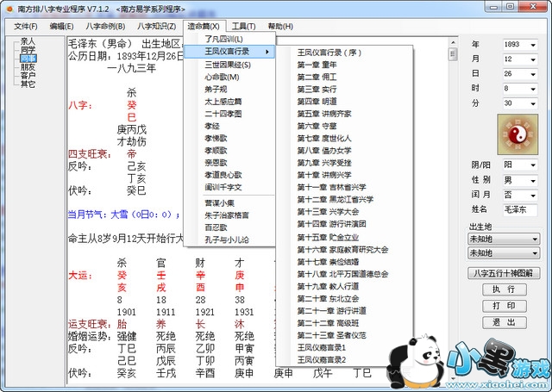Open the 时 (hour) dropdown showing 8
This screenshot has width=552, height=392.
[520, 89]
